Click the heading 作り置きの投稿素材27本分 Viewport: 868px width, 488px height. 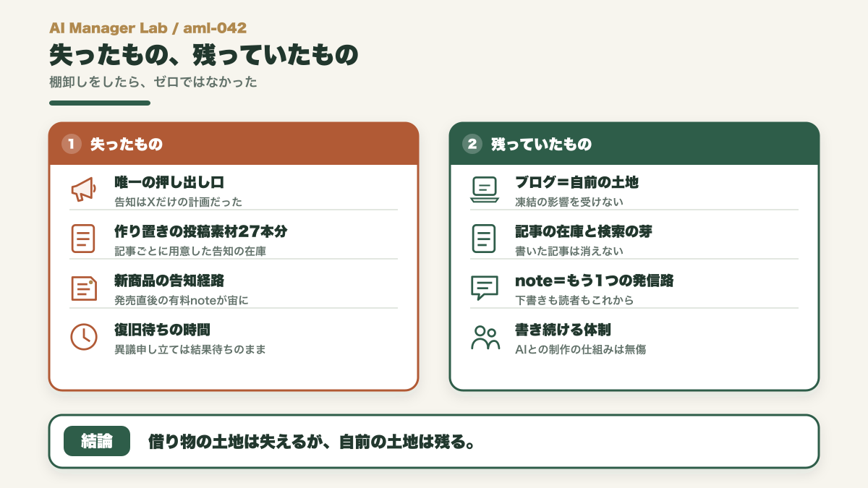tap(201, 231)
